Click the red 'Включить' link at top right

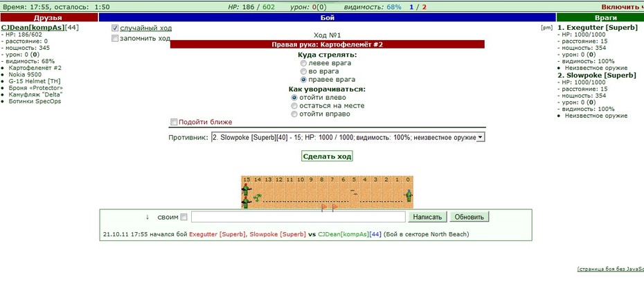pos(623,7)
